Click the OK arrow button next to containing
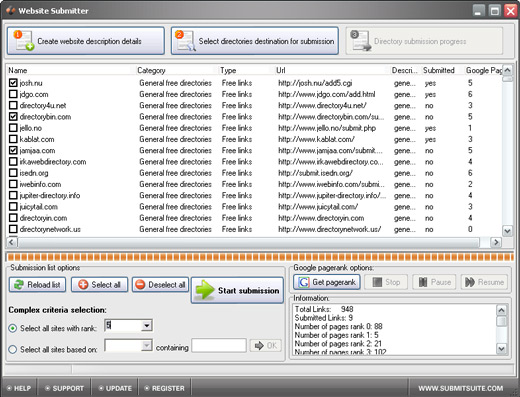Image resolution: width=520 pixels, height=397 pixels. 266,346
